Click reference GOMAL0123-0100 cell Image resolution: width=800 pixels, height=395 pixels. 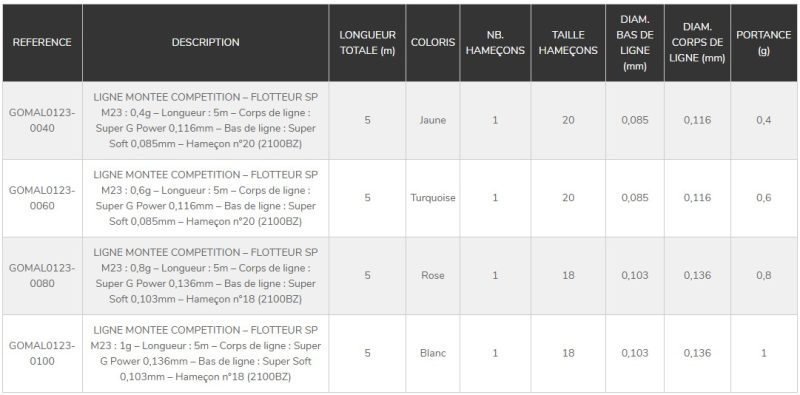pyautogui.click(x=42, y=353)
